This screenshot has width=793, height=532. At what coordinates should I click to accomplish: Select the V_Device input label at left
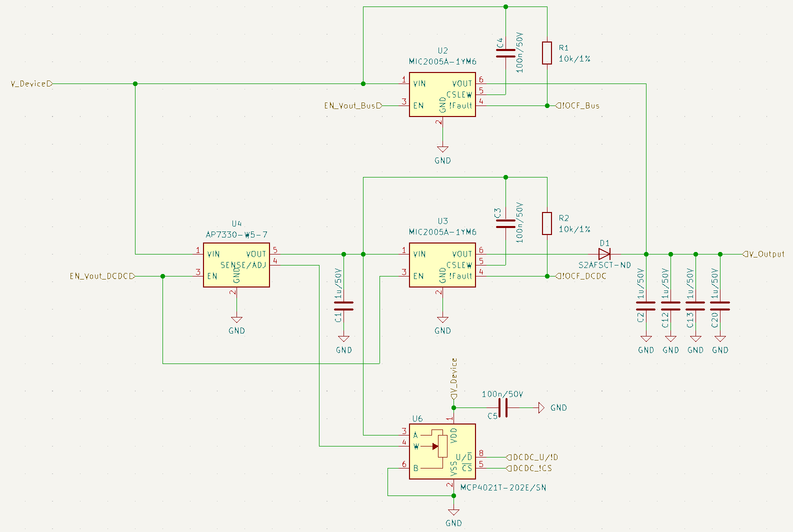point(31,83)
